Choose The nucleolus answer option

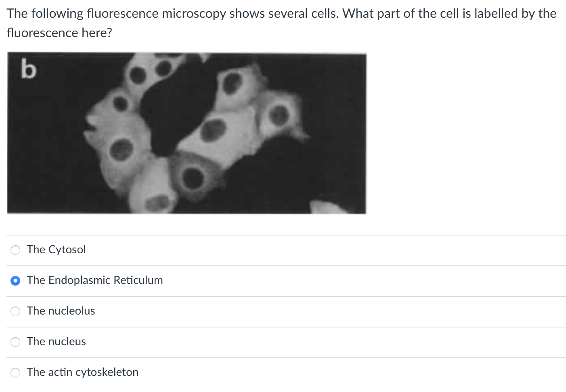[15, 311]
